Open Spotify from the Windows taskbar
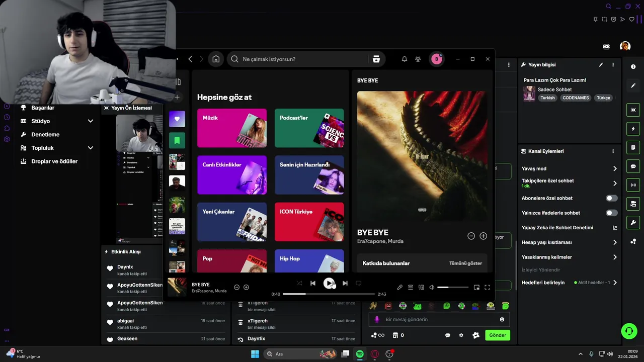Screen dimensions: 644x362 [360, 354]
